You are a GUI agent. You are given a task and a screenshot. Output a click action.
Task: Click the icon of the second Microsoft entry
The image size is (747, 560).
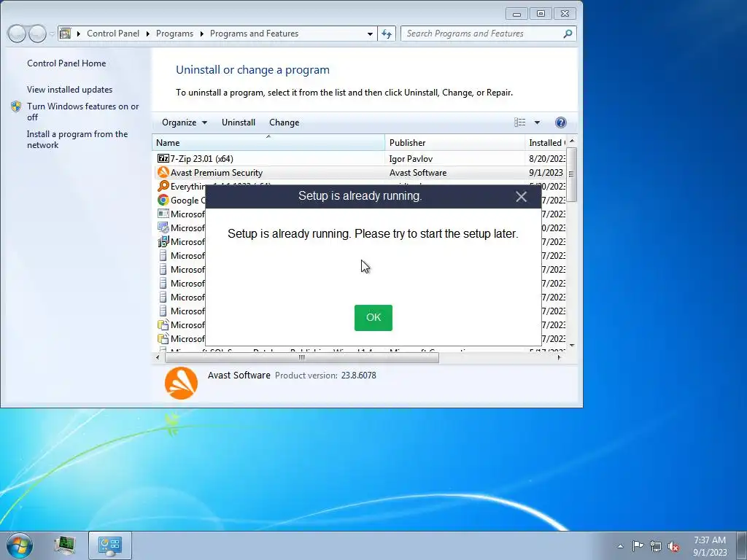click(x=163, y=227)
